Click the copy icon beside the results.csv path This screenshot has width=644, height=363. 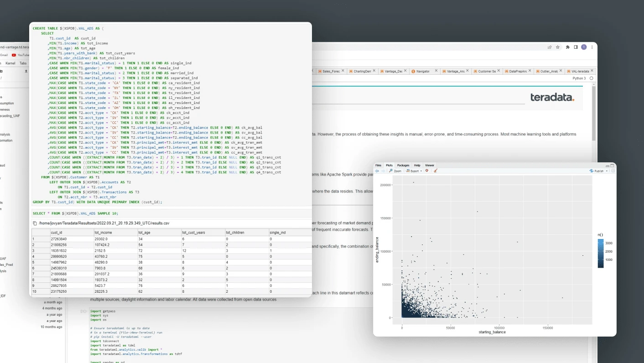35,223
